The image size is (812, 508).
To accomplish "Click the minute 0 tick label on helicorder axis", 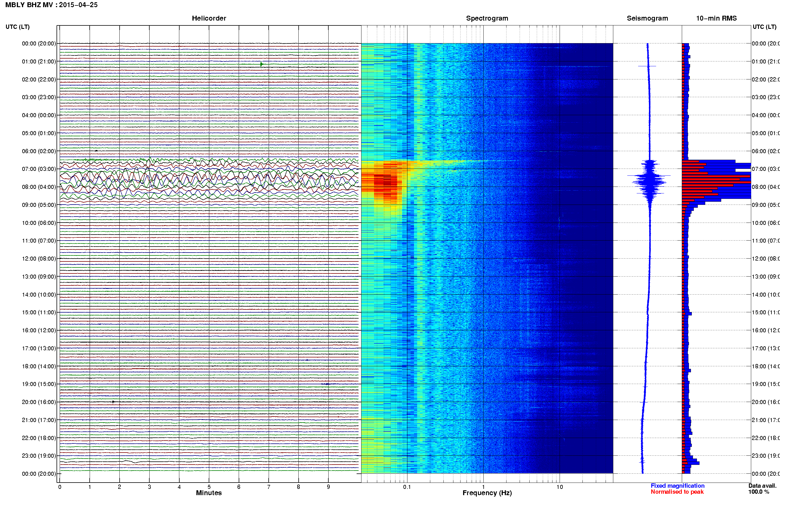I will coord(60,487).
